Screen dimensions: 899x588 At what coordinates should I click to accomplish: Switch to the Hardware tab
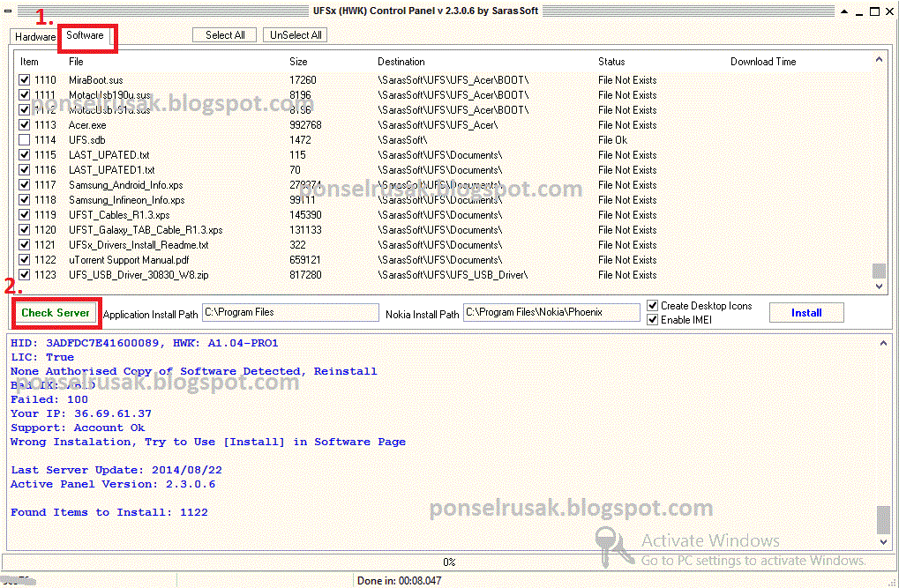pyautogui.click(x=34, y=37)
